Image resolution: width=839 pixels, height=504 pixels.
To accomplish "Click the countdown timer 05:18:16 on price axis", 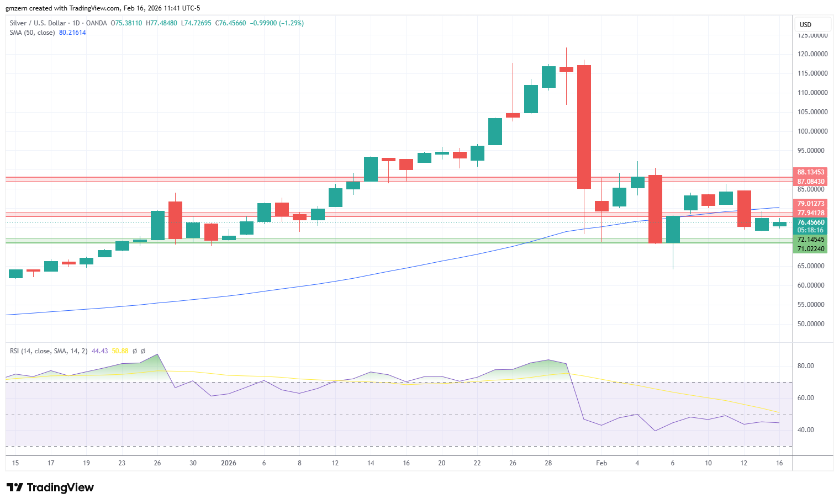I will click(x=811, y=230).
